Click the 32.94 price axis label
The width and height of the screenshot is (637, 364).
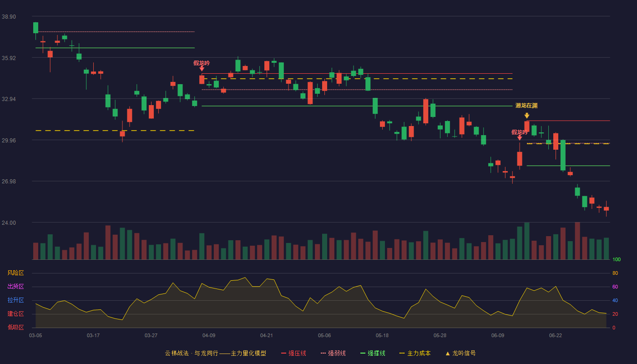tap(9, 99)
